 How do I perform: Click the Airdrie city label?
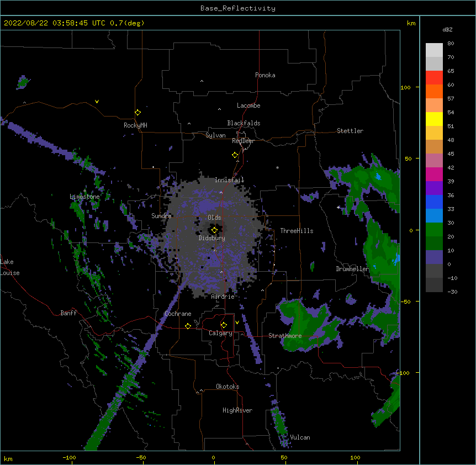point(223,297)
